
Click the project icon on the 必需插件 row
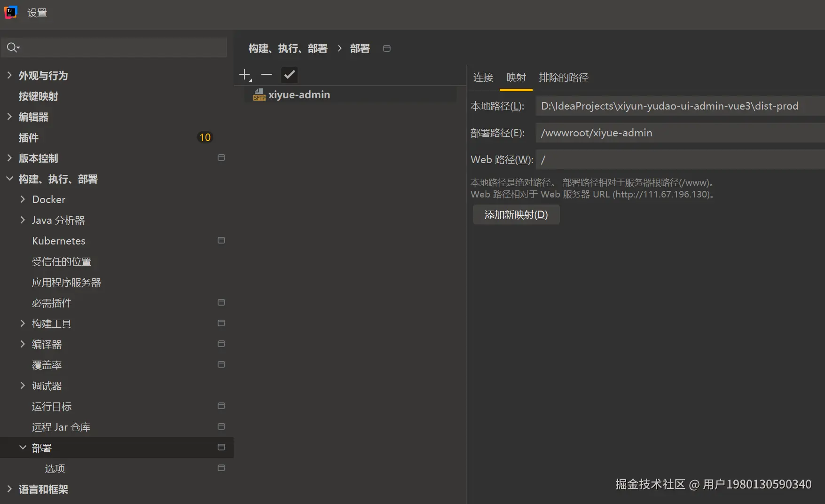221,302
